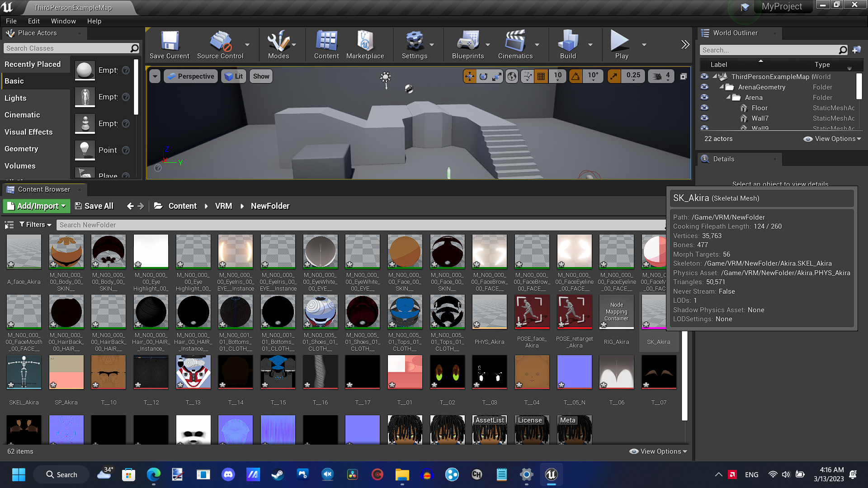Toggle visibility of Floor actor
The height and width of the screenshot is (488, 868).
point(704,108)
